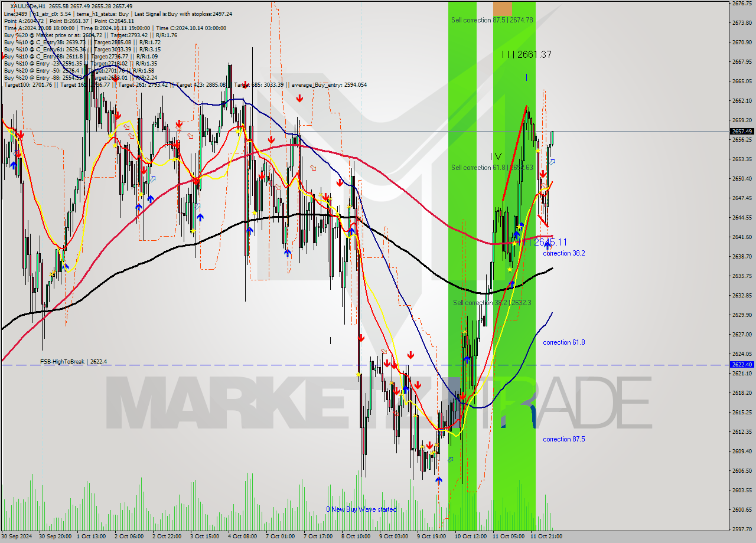756x543 pixels.
Task: Click 'Sell correction 87.5 | 2674.78' label
Action: coord(492,20)
